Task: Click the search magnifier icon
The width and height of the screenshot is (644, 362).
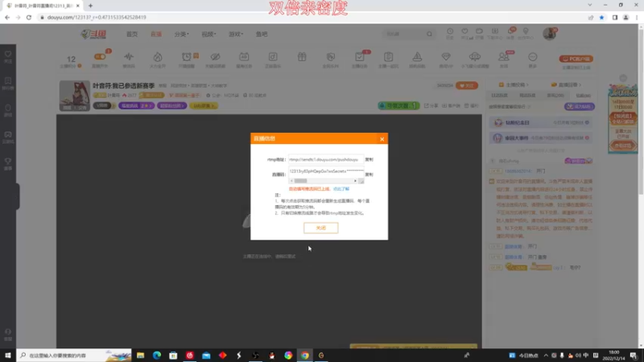Action: pos(429,34)
